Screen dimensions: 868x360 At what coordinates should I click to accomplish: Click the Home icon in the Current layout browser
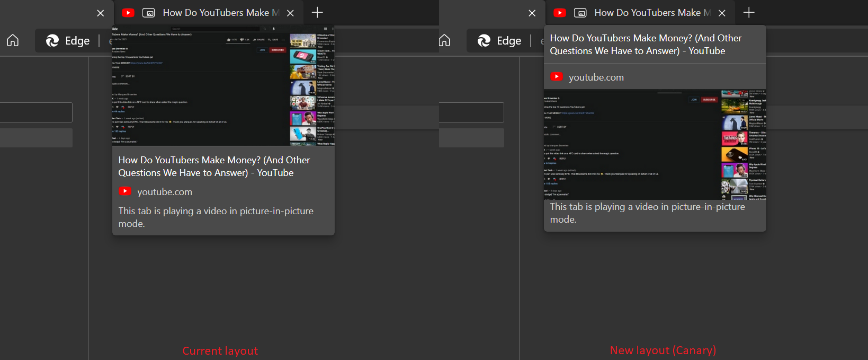point(13,40)
